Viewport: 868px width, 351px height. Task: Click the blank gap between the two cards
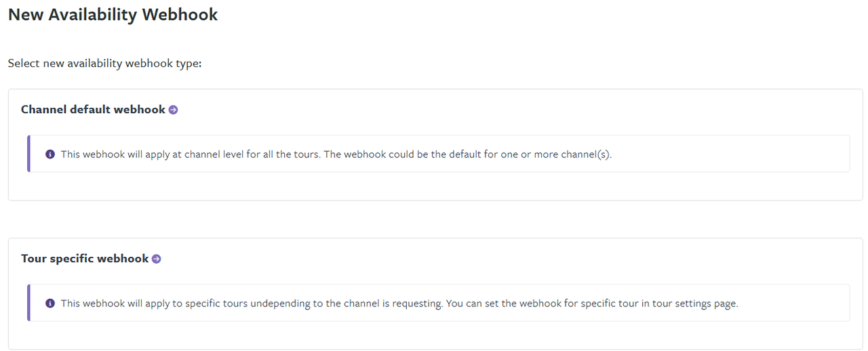click(x=434, y=219)
